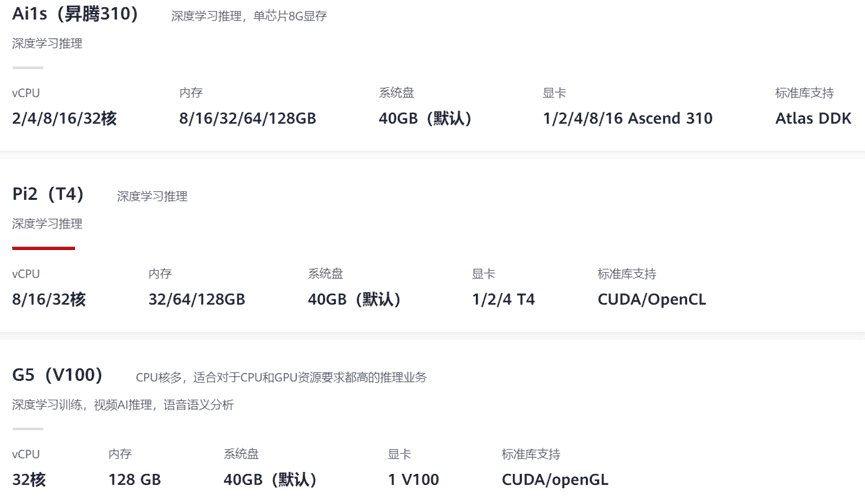Viewport: 865px width, 496px height.
Task: Click the 1 V100 GPU value
Action: click(x=413, y=480)
